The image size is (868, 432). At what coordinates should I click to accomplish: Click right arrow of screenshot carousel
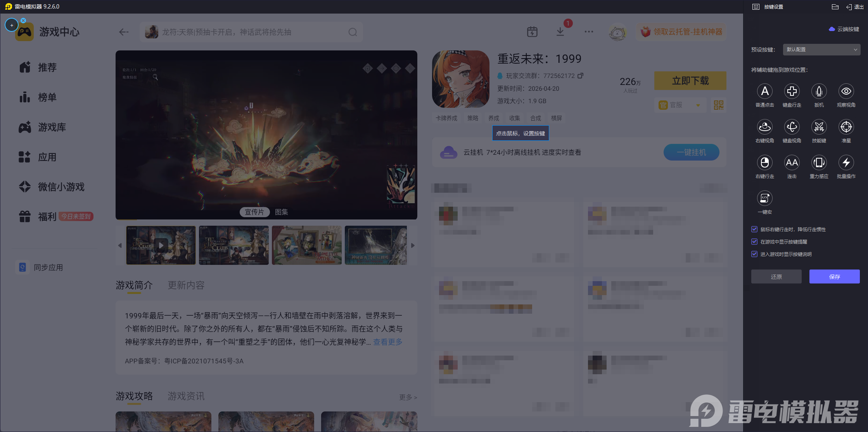pyautogui.click(x=413, y=245)
